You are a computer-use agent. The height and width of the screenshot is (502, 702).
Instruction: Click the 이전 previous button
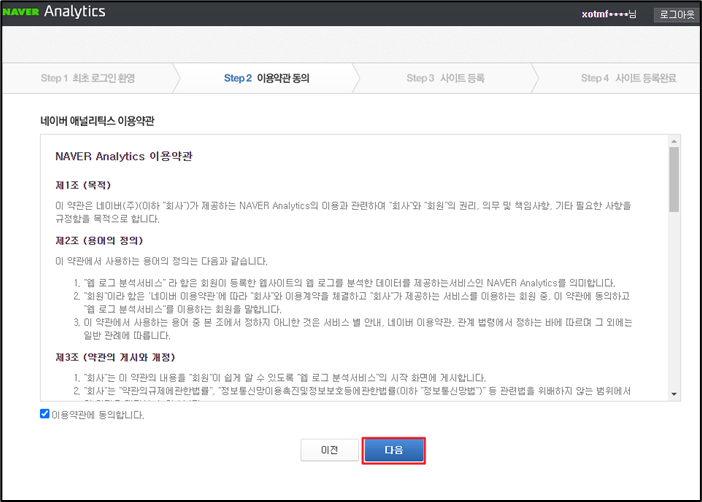click(330, 450)
